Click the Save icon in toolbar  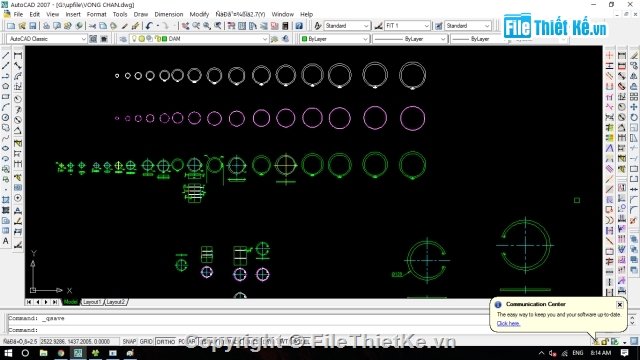pos(33,26)
